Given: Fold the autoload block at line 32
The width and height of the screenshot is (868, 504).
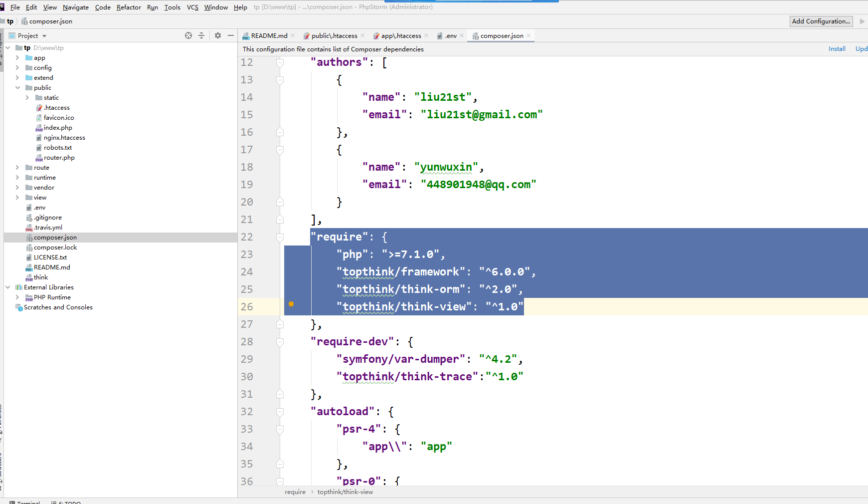Looking at the screenshot, I should click(280, 412).
